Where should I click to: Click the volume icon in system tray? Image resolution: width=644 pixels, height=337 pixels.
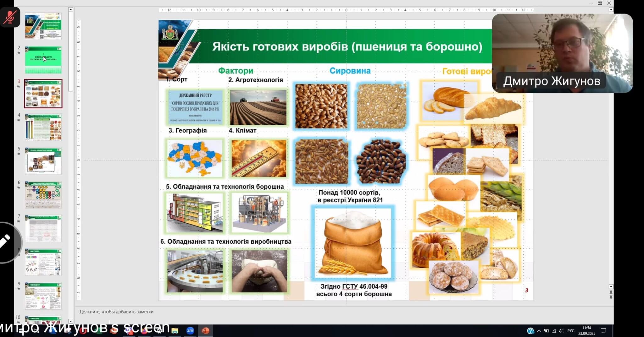pyautogui.click(x=561, y=331)
